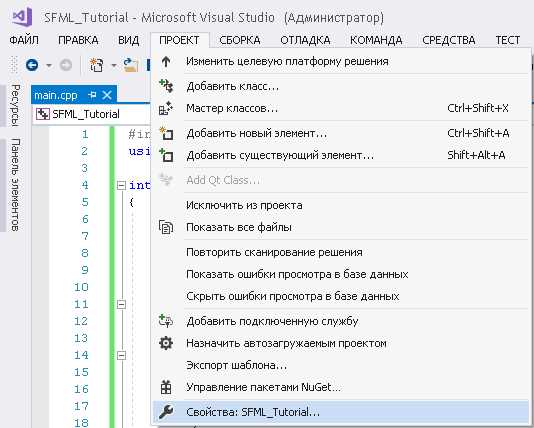Choose Управление пакетами NuGet...
The width and height of the screenshot is (534, 428).
pos(341,387)
